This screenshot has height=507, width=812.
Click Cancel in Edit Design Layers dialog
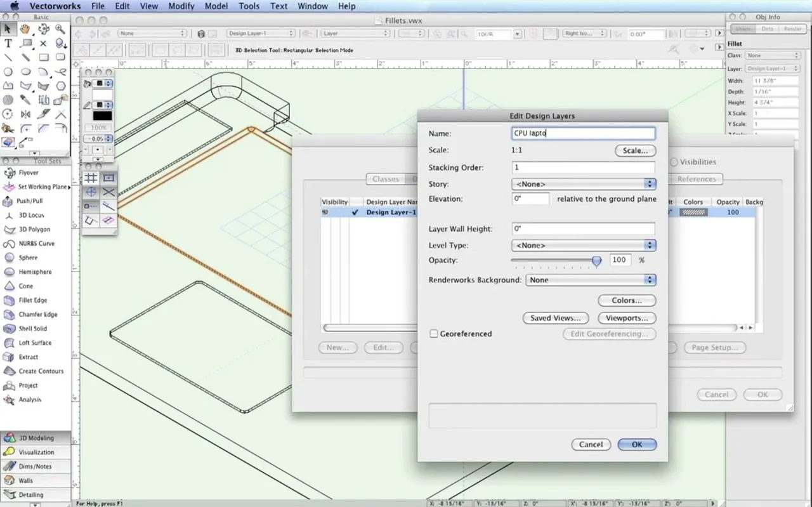click(591, 444)
